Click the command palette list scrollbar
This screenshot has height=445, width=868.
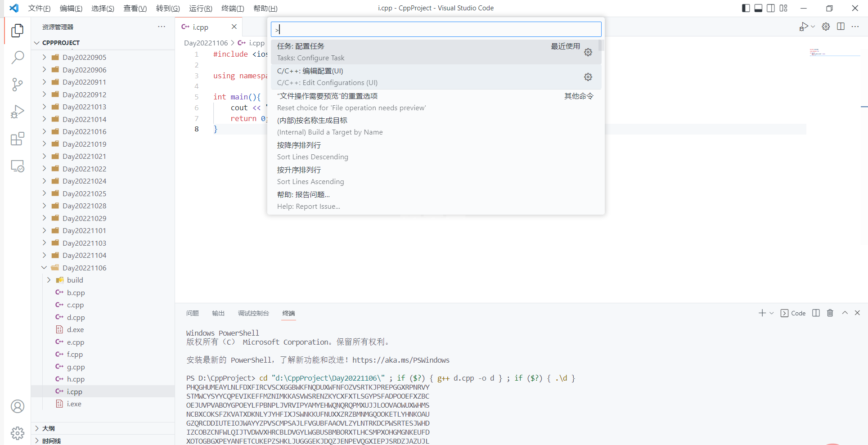tap(601, 45)
